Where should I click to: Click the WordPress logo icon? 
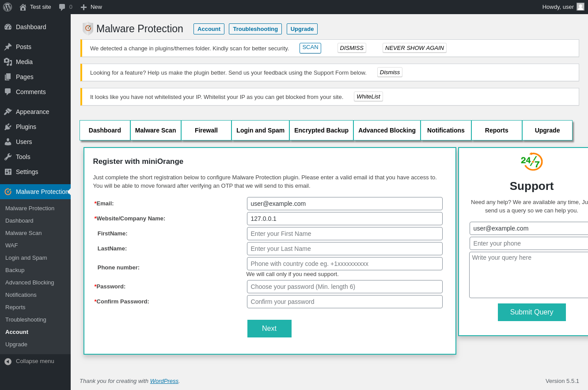8,7
